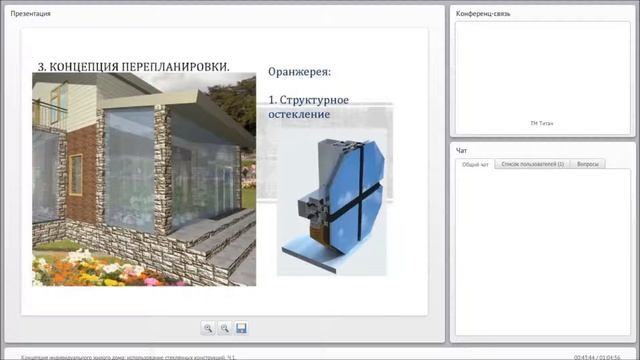This screenshot has width=640, height=360.
Task: Click the Чат panel title
Action: click(461, 151)
